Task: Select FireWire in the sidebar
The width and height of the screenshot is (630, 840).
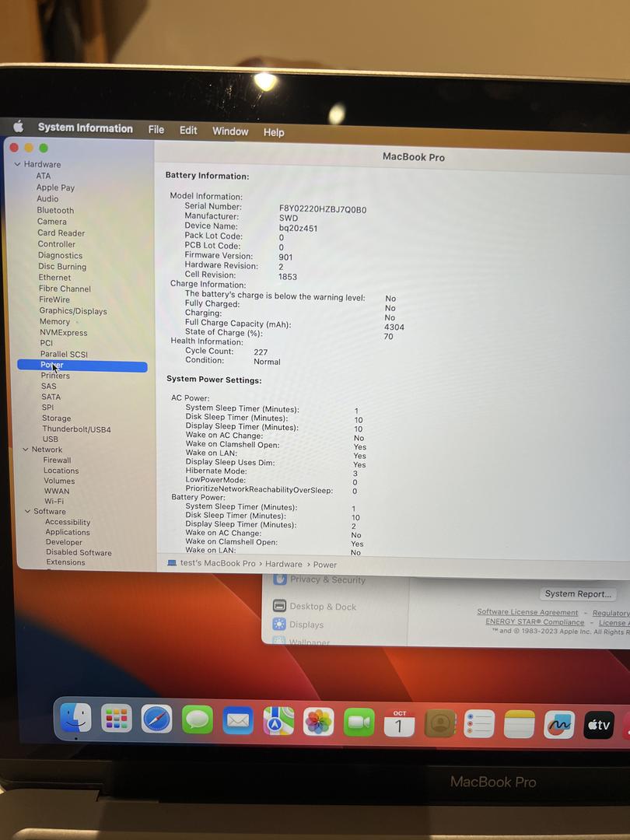Action: tap(54, 300)
